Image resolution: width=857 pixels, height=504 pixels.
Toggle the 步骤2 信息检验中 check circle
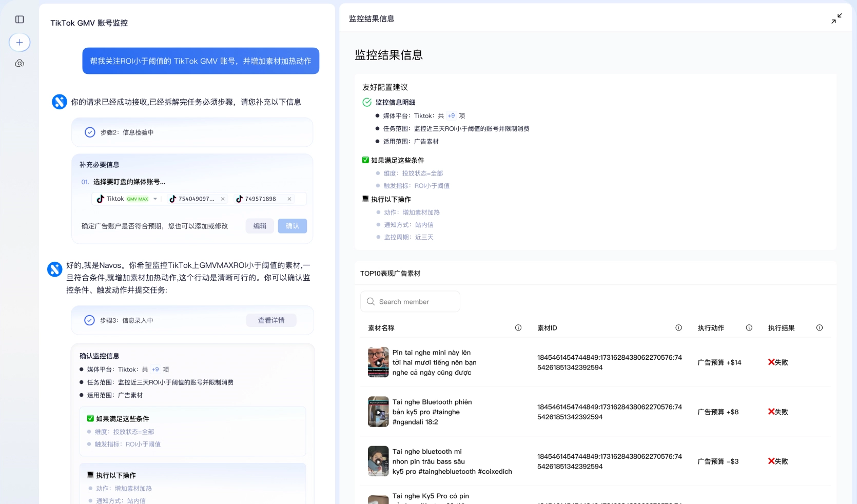90,132
